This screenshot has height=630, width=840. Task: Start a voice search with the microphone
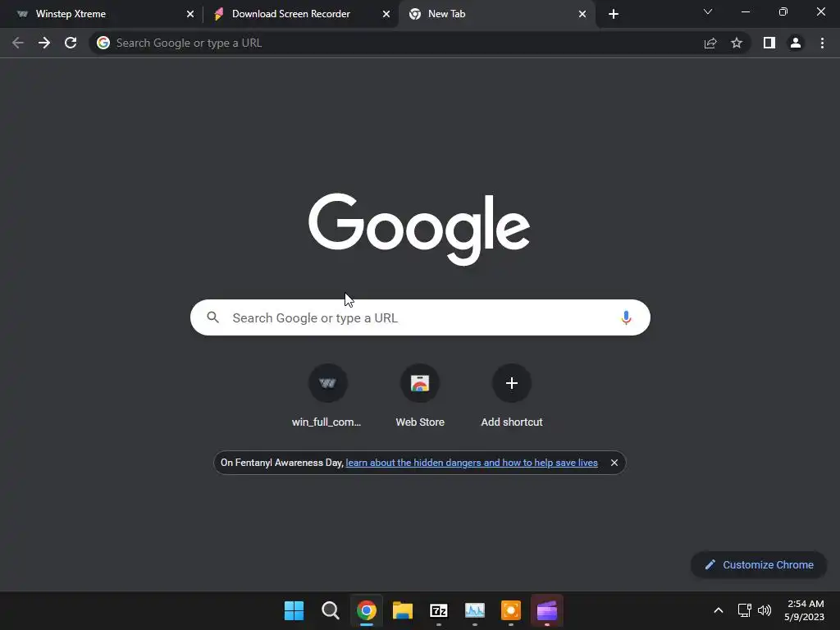(626, 317)
